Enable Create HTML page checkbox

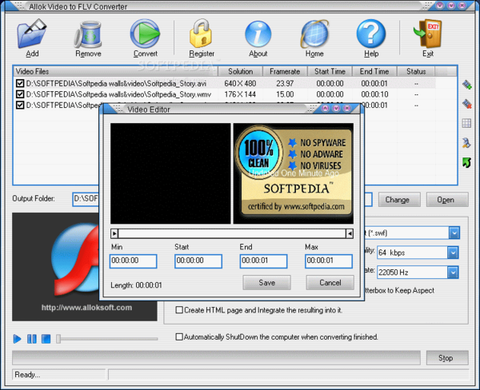pos(179,310)
